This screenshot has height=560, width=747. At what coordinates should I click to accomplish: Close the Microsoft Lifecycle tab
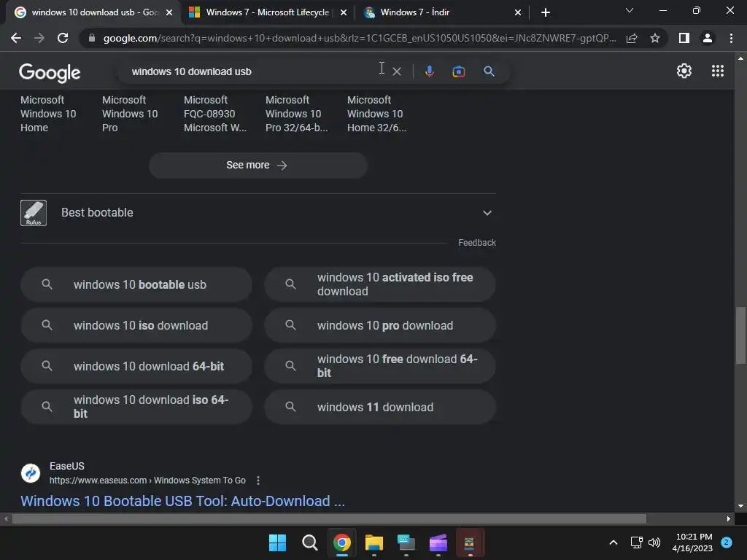(x=343, y=12)
